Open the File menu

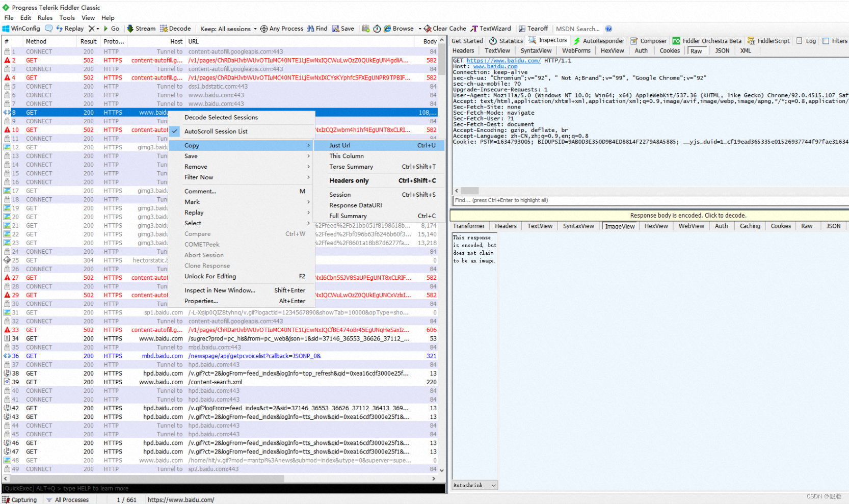tap(9, 18)
